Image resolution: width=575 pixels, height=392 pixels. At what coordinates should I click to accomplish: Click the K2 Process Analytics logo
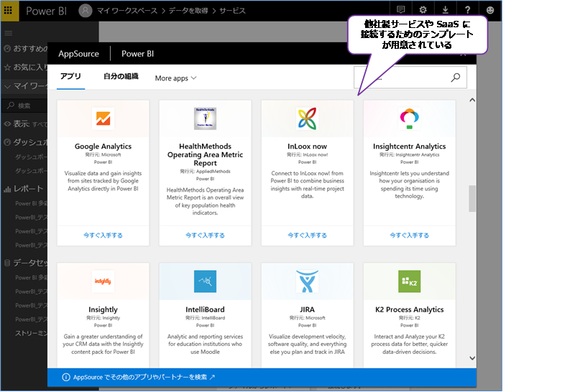[x=409, y=281]
